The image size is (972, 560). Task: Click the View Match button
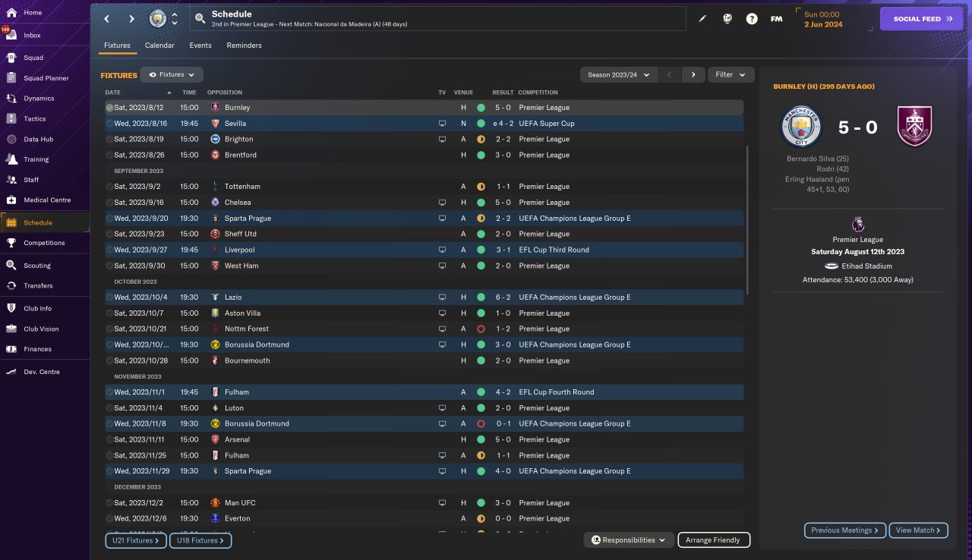click(918, 530)
